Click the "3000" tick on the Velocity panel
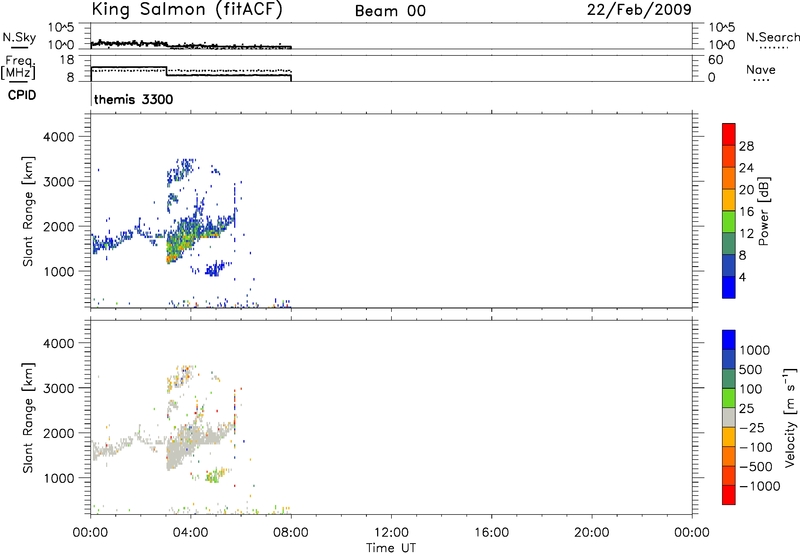 point(59,388)
